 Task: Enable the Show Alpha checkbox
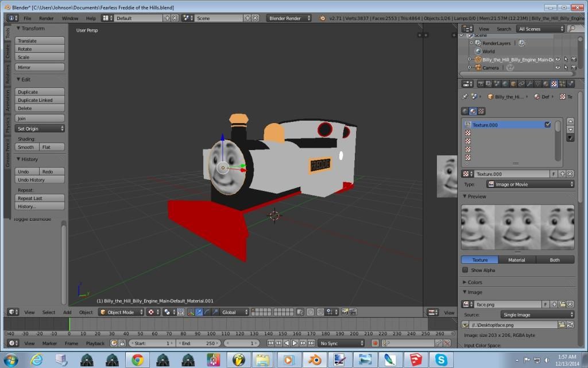[x=465, y=270]
